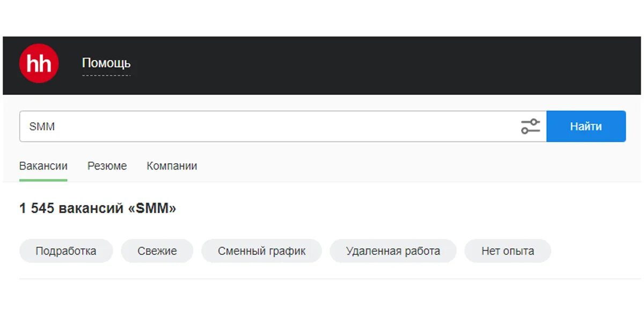The height and width of the screenshot is (322, 644).
Task: Switch to the Вакансии tab
Action: pos(43,166)
